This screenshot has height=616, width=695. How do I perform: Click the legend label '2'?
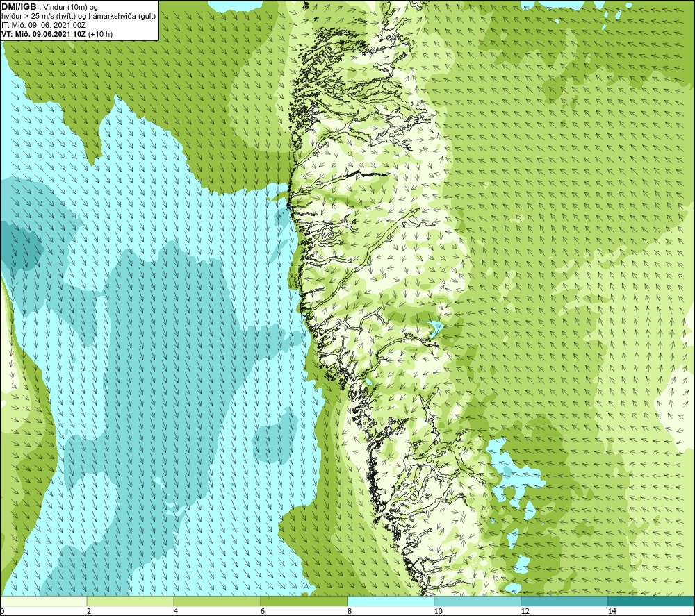(x=89, y=612)
